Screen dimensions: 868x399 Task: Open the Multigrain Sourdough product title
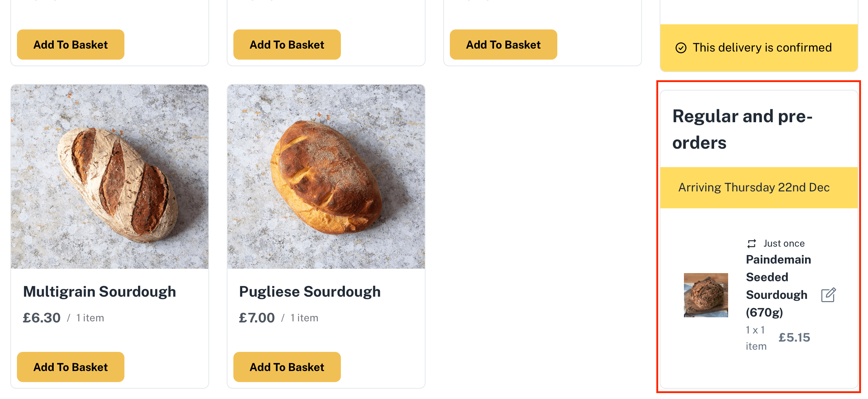tap(99, 292)
